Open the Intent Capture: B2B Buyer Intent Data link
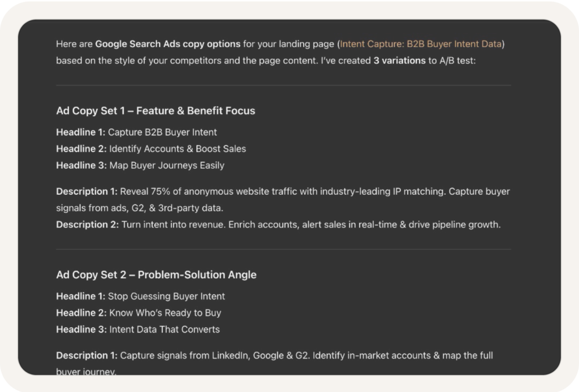 click(x=421, y=44)
